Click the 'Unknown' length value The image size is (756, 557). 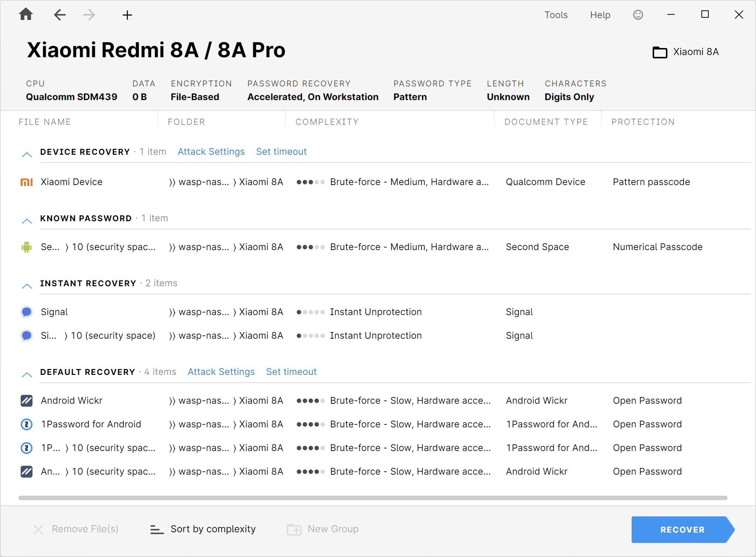[x=508, y=97]
